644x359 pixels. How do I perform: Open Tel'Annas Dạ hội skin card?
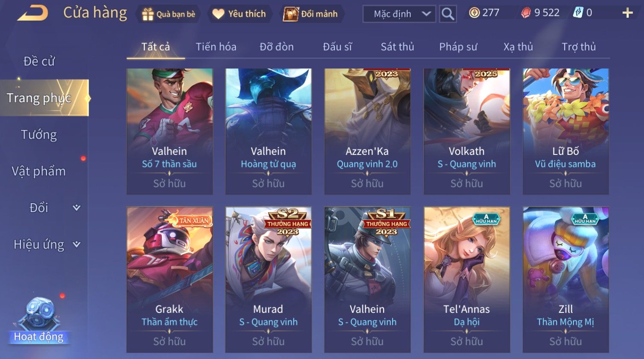(467, 280)
